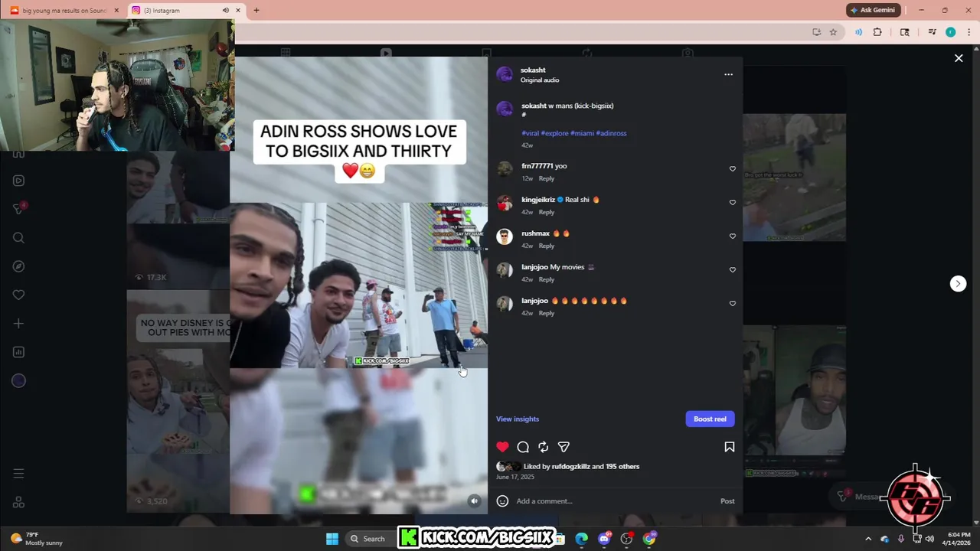This screenshot has width=980, height=551.
Task: Expand system tray hidden icons chevron
Action: 868,539
